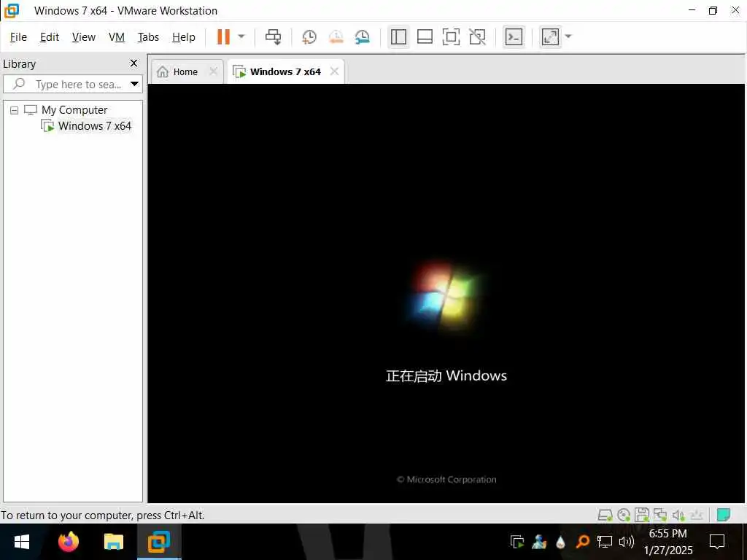Click the stretch guest display icon

(x=550, y=36)
